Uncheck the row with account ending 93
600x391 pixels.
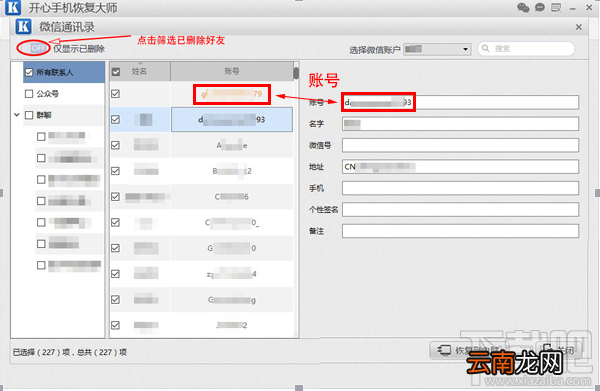pos(116,119)
